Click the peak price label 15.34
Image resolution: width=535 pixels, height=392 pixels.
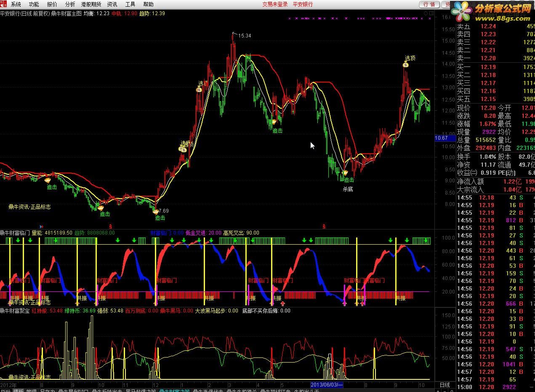pos(245,36)
